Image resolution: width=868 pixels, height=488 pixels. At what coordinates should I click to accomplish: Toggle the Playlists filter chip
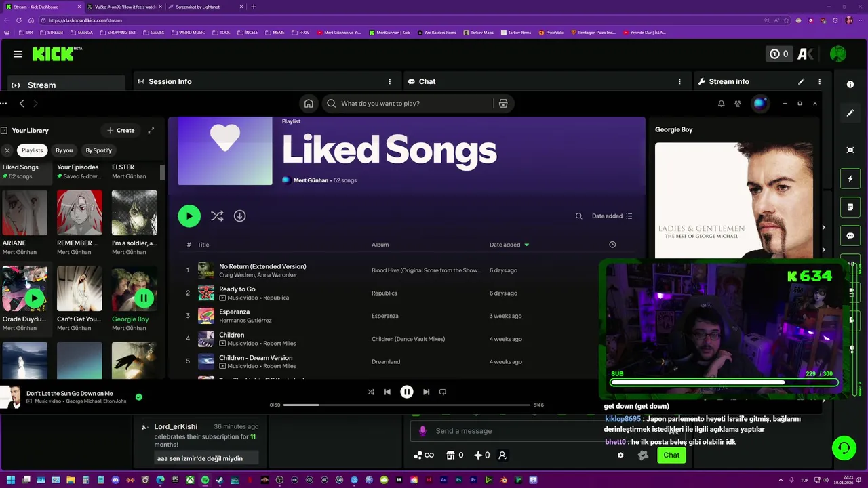[32, 150]
